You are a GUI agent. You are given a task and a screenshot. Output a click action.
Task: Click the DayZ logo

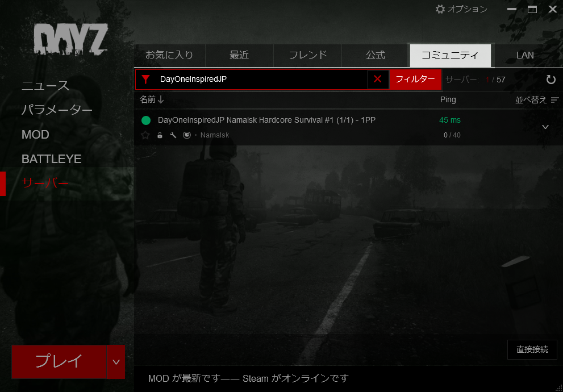pos(71,40)
